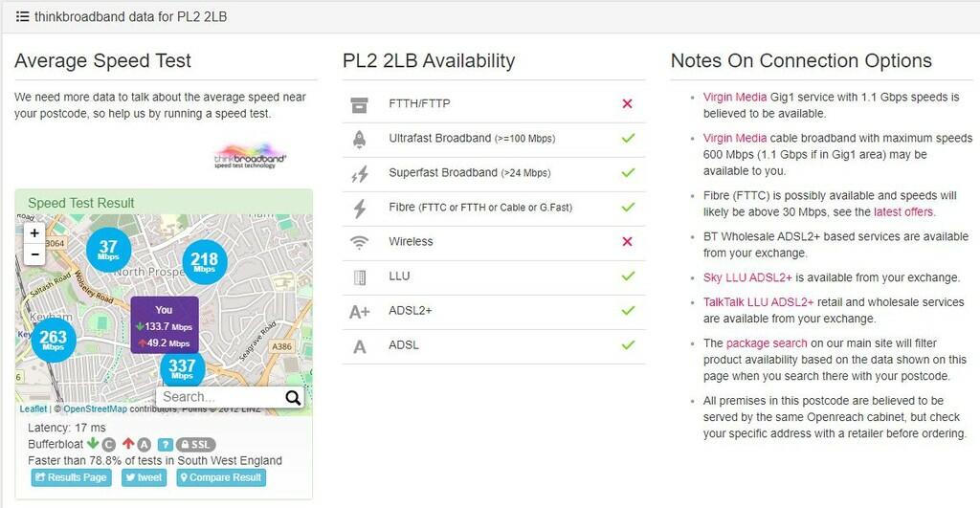Click the map search magnifier icon
This screenshot has width=980, height=508.
(x=293, y=397)
